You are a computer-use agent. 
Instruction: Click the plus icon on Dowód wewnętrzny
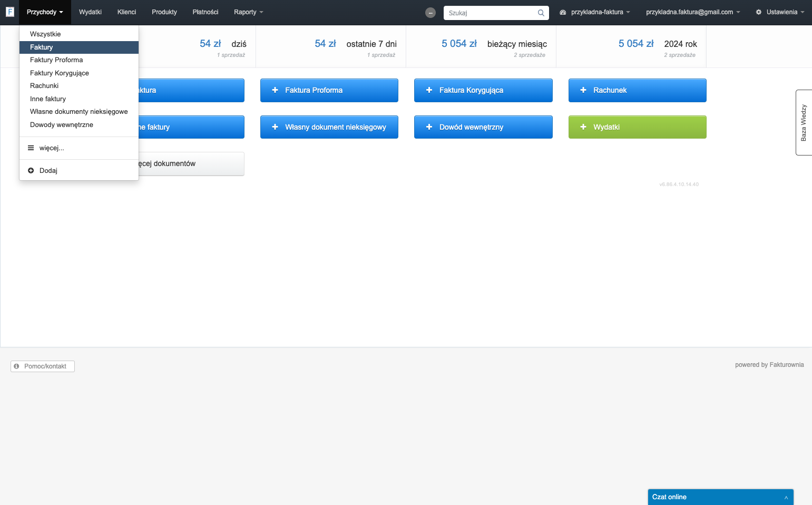[x=429, y=127]
